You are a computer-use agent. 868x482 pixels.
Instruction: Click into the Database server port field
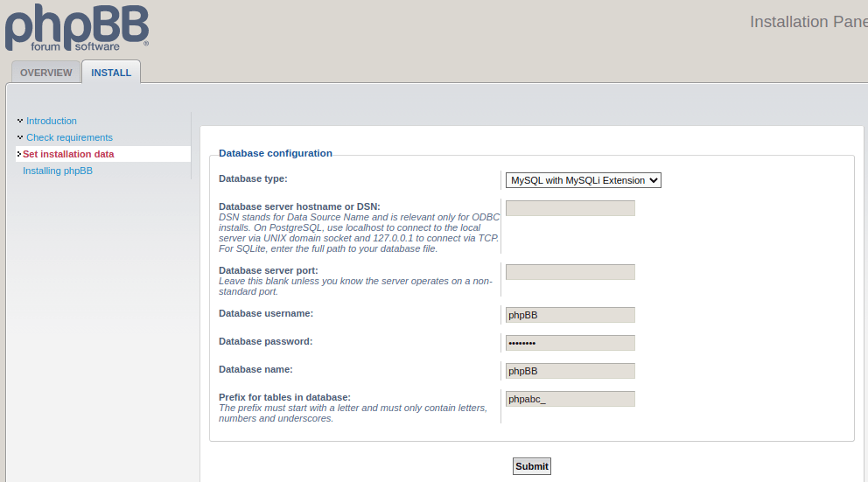[570, 272]
